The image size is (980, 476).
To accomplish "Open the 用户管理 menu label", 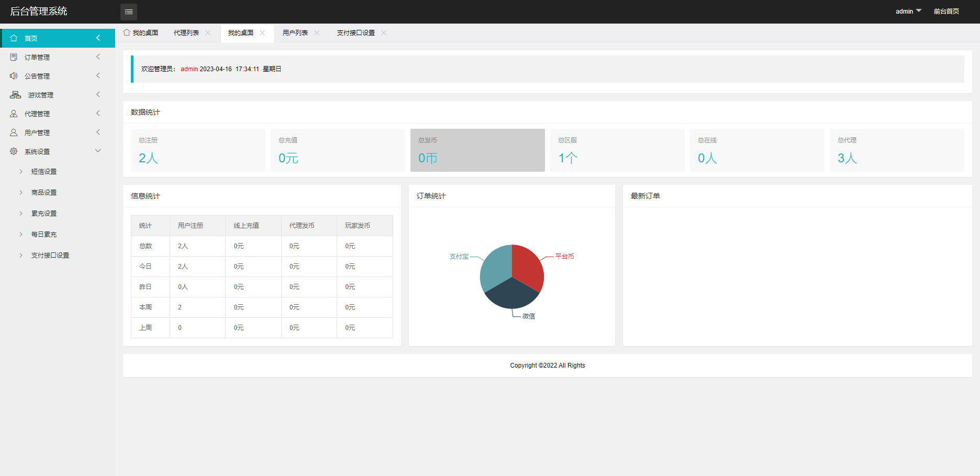I will coord(37,132).
